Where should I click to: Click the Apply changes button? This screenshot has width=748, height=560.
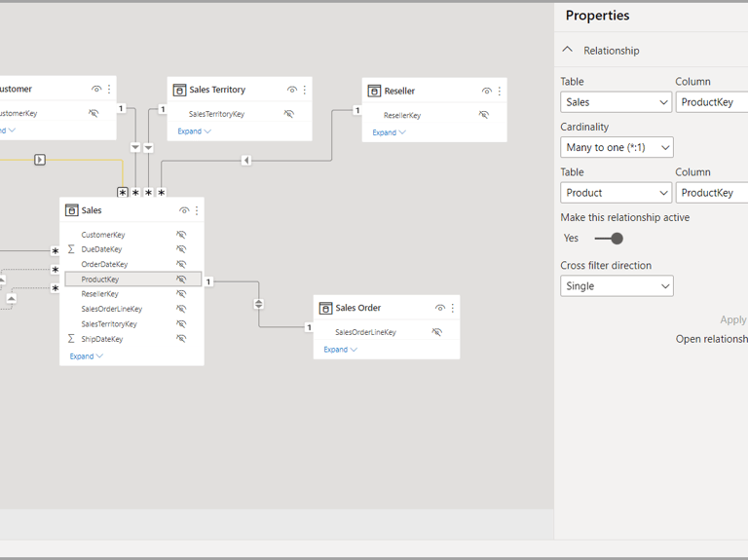tap(732, 319)
